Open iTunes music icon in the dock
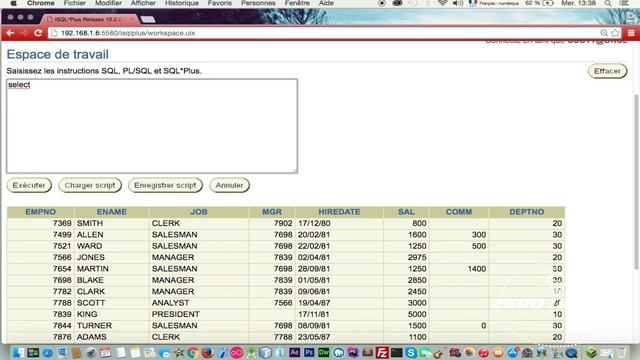 [483, 353]
